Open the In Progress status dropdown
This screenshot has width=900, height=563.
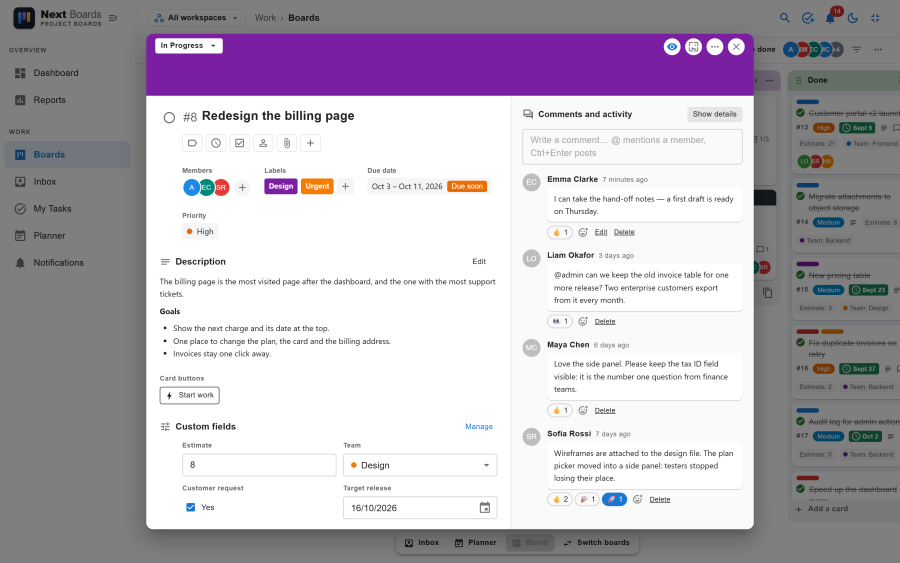[188, 45]
